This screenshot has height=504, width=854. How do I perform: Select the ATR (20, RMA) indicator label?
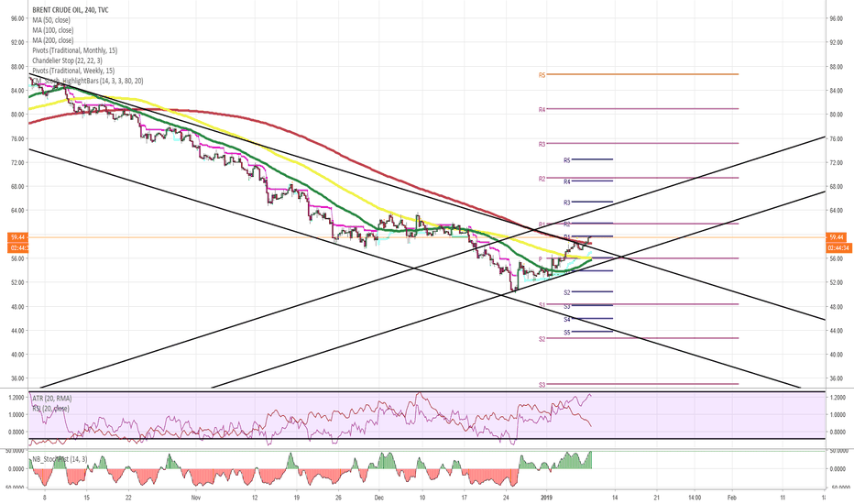pyautogui.click(x=52, y=399)
